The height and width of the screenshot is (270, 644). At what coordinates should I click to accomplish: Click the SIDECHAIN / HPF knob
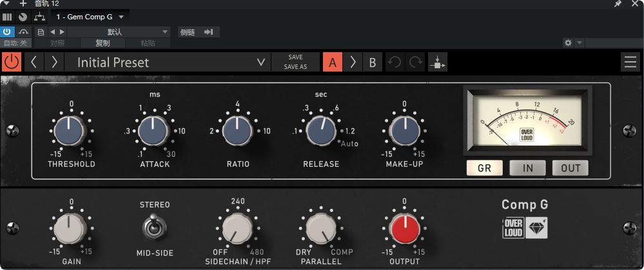point(237,229)
